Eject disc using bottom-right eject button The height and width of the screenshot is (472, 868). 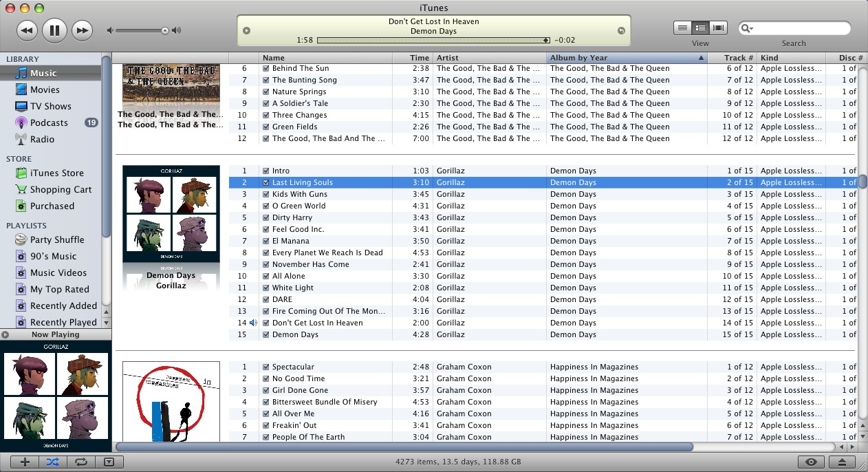(843, 462)
